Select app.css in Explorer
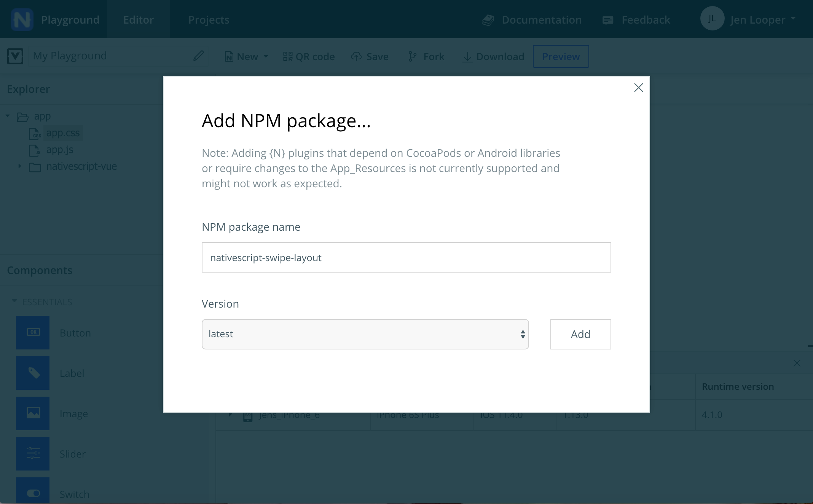Screen dimensions: 813x504 pos(63,133)
